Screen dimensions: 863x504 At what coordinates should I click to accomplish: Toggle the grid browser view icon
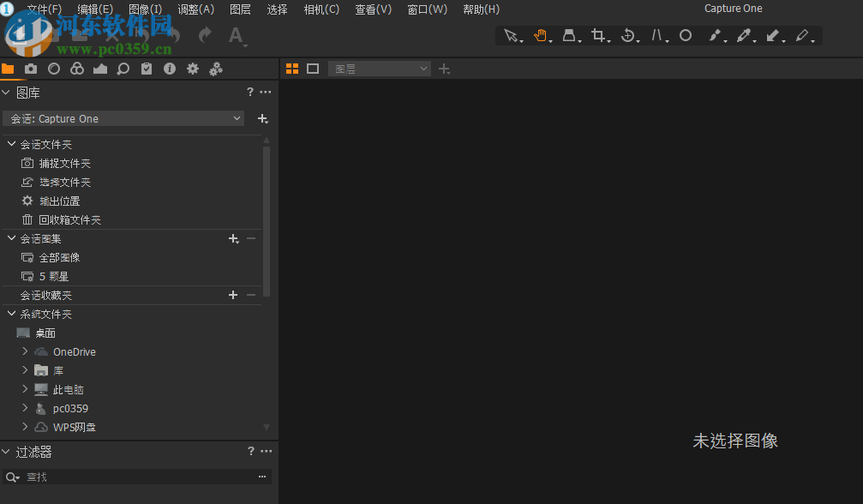click(291, 68)
